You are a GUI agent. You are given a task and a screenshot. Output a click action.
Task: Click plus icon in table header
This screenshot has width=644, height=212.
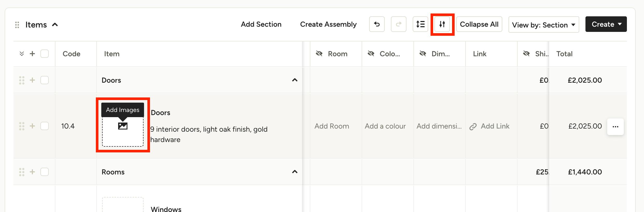point(32,54)
